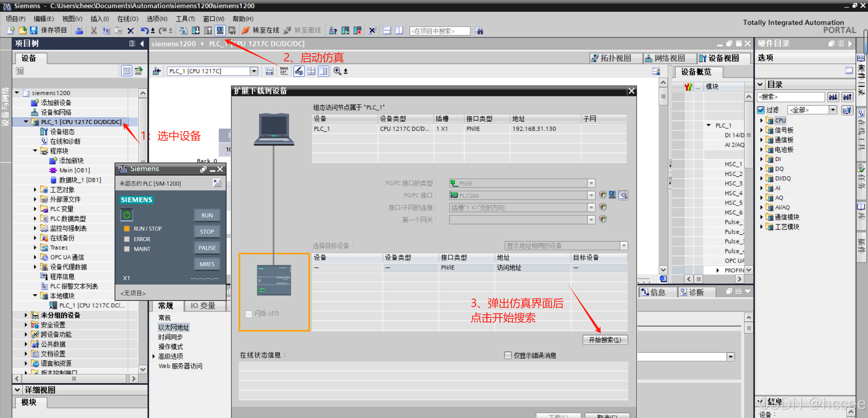868x418 pixels.
Task: Expand the 工艺对象 tree node
Action: pyautogui.click(x=35, y=190)
